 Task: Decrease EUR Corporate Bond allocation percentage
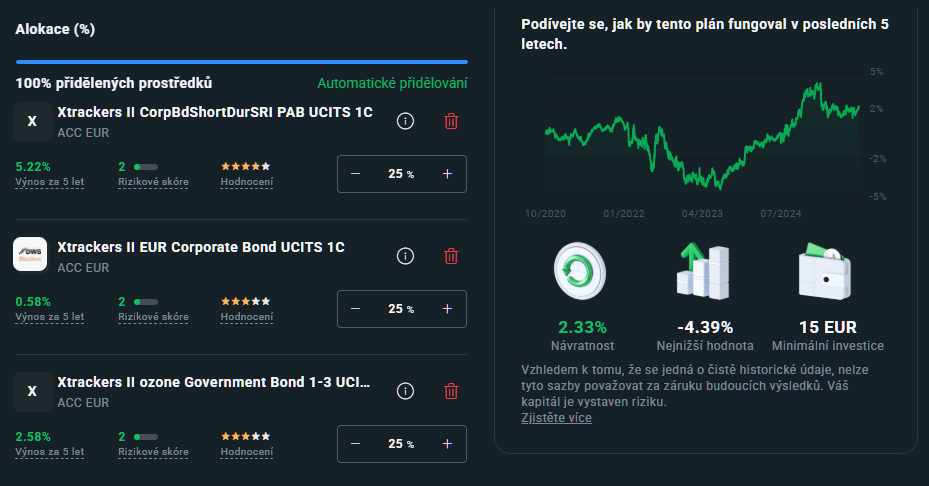click(355, 309)
